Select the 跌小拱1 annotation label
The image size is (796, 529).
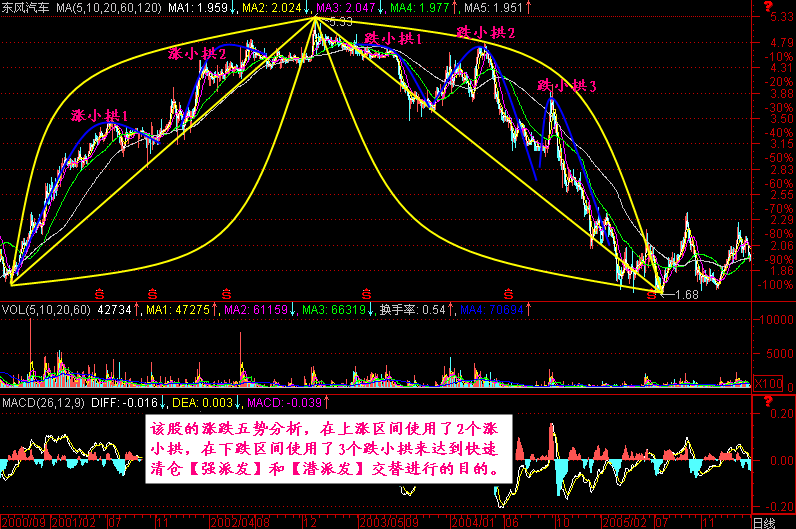coord(392,39)
